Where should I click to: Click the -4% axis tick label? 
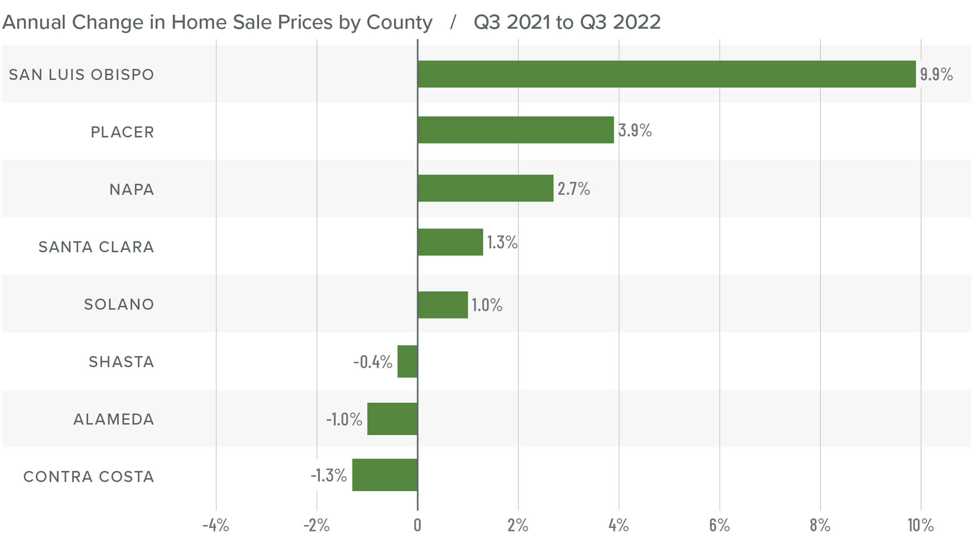coord(215,526)
